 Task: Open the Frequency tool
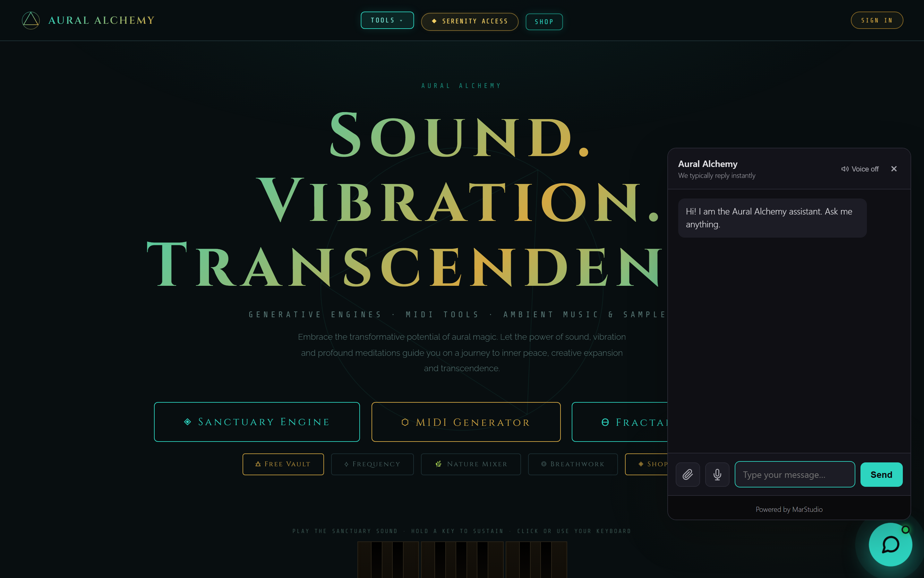click(x=372, y=464)
